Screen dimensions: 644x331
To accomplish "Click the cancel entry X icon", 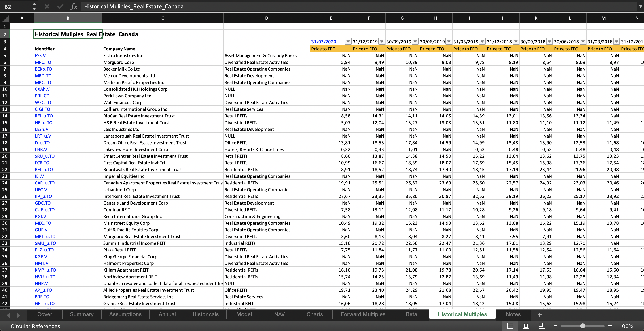I will pyautogui.click(x=47, y=6).
